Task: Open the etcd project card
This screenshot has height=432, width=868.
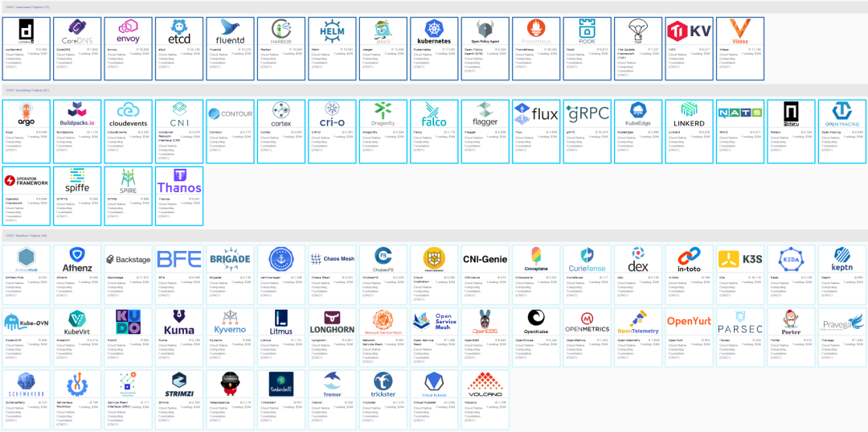Action: 179,49
